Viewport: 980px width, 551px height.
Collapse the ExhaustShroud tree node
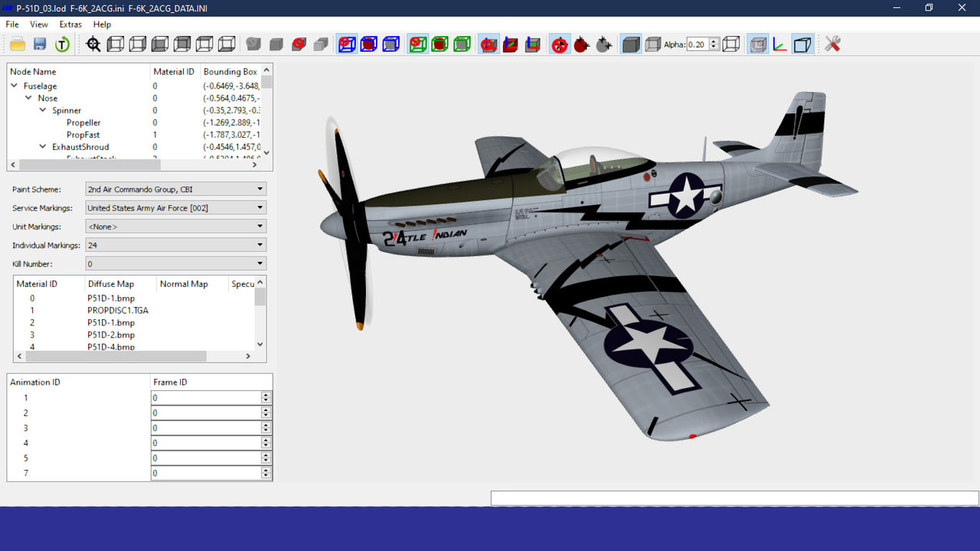[x=44, y=147]
